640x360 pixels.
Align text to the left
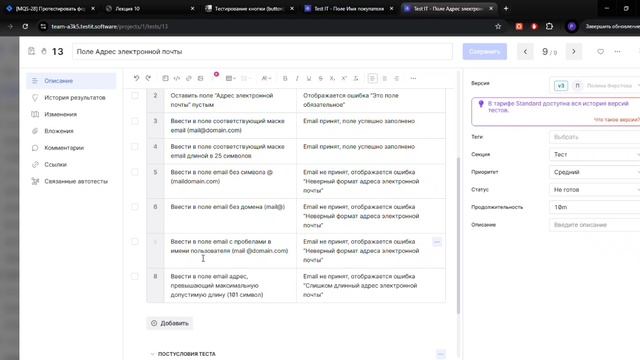pyautogui.click(x=372, y=78)
